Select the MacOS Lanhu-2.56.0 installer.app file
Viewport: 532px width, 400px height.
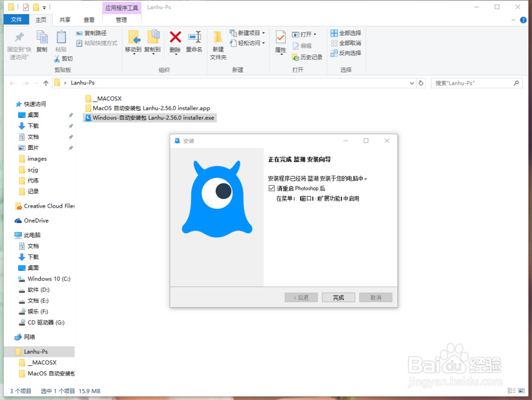(x=147, y=108)
